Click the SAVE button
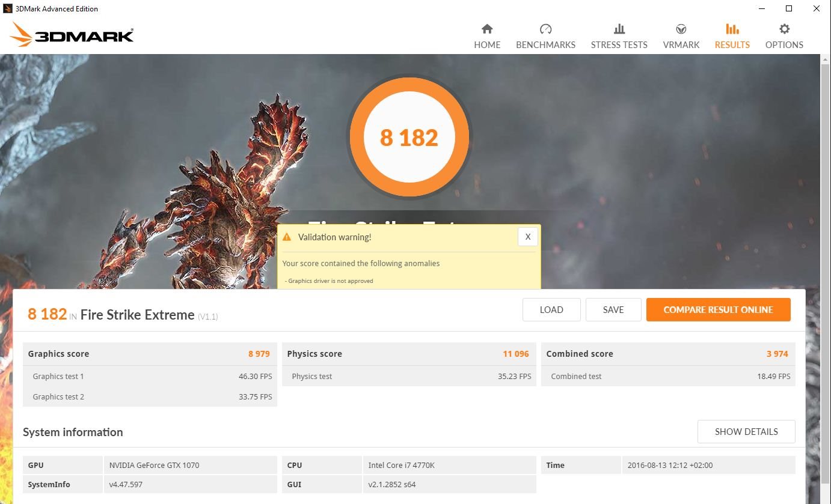The width and height of the screenshot is (831, 504). pyautogui.click(x=613, y=310)
